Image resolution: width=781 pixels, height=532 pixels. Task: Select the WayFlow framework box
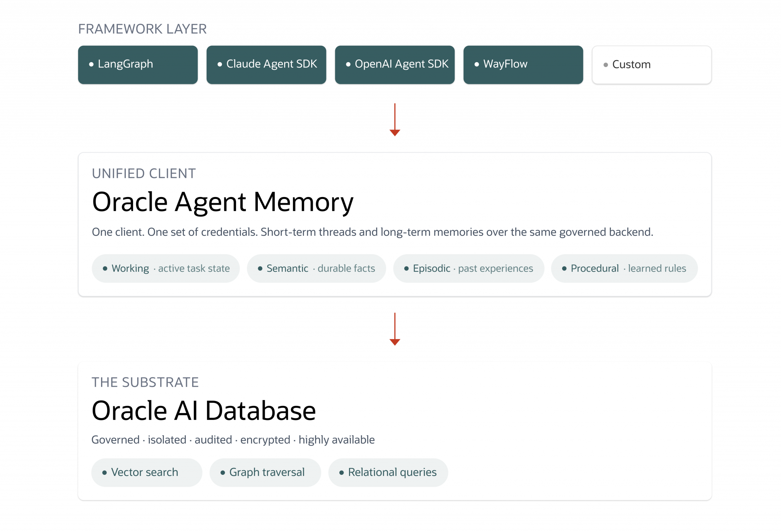pos(523,65)
